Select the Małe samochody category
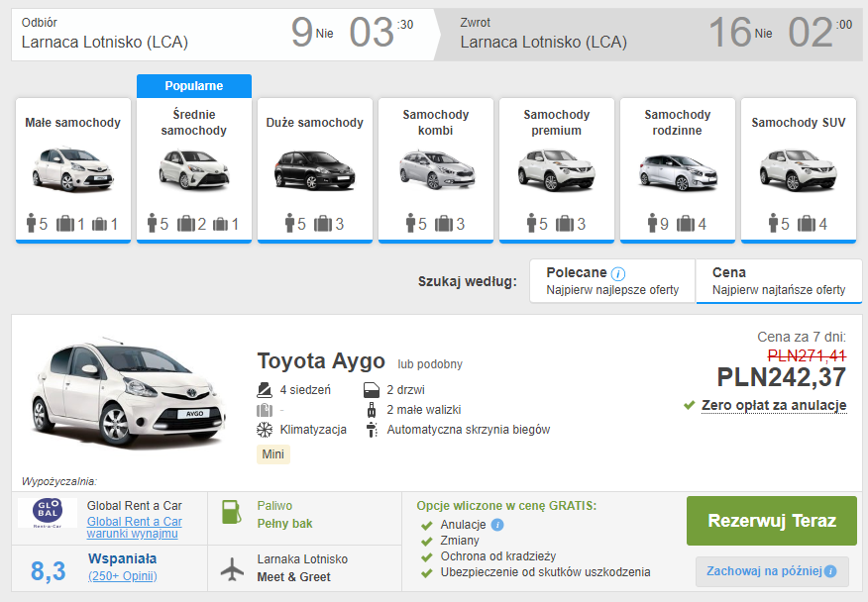This screenshot has width=868, height=602. coord(73,170)
